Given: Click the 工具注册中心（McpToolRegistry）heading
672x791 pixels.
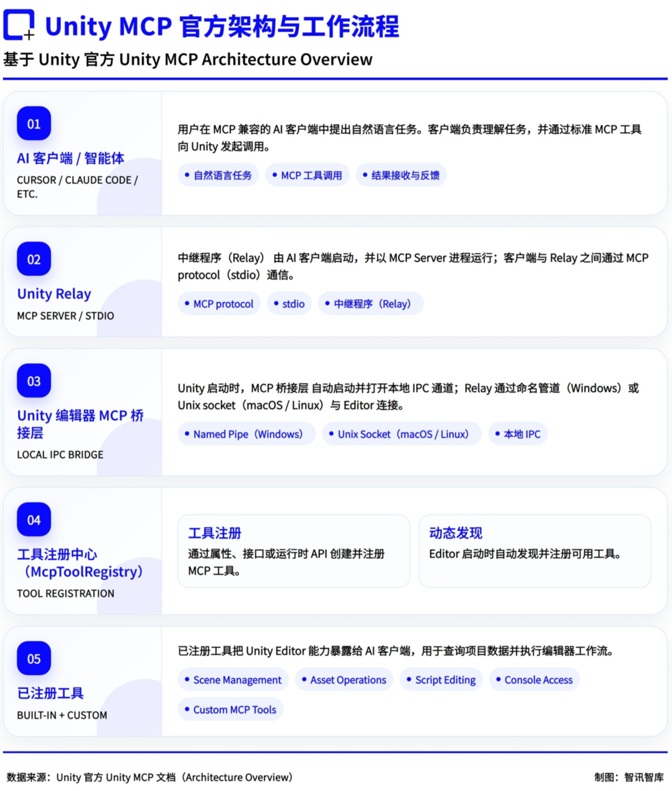Looking at the screenshot, I should 80,563.
